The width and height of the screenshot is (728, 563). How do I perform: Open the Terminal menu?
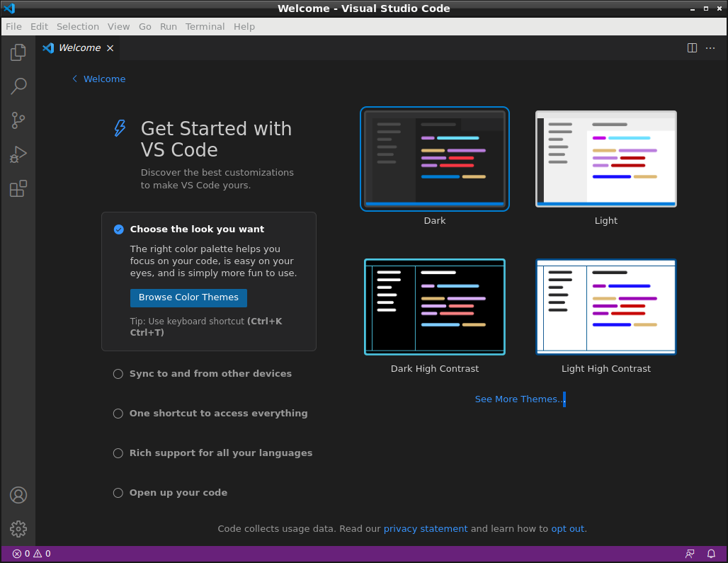(x=205, y=26)
